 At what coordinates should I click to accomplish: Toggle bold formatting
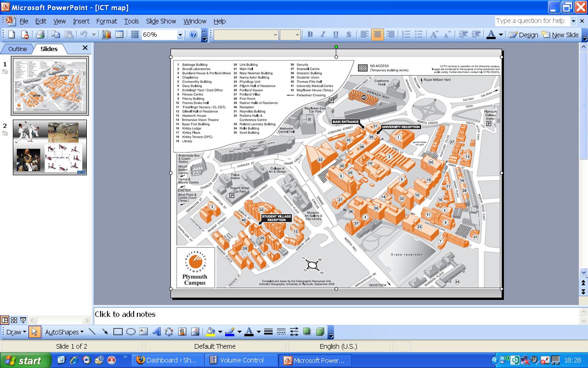coord(310,34)
